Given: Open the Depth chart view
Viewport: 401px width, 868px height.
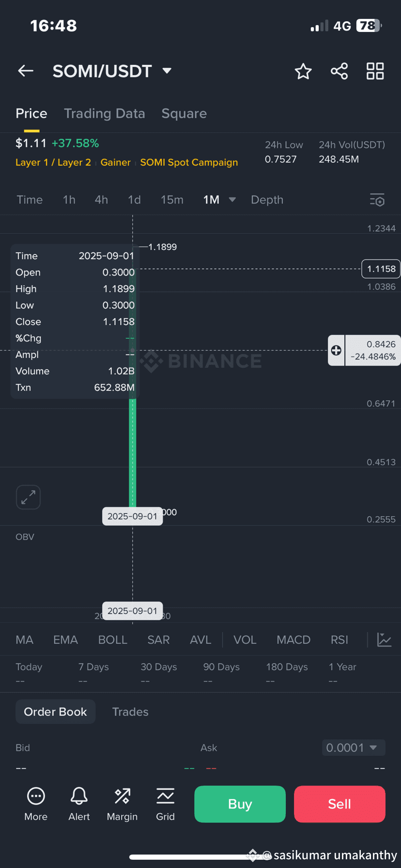Looking at the screenshot, I should pos(267,200).
